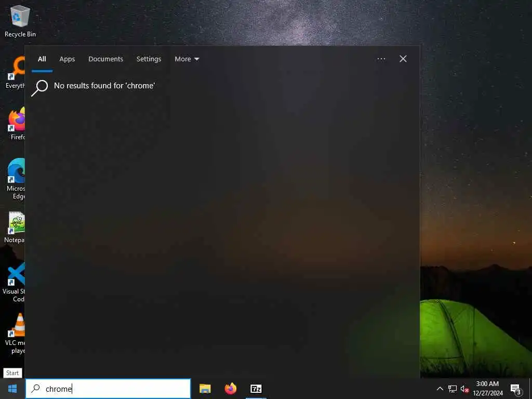Focus the taskbar search box containing chrome
The height and width of the screenshot is (399, 532).
[x=108, y=389]
